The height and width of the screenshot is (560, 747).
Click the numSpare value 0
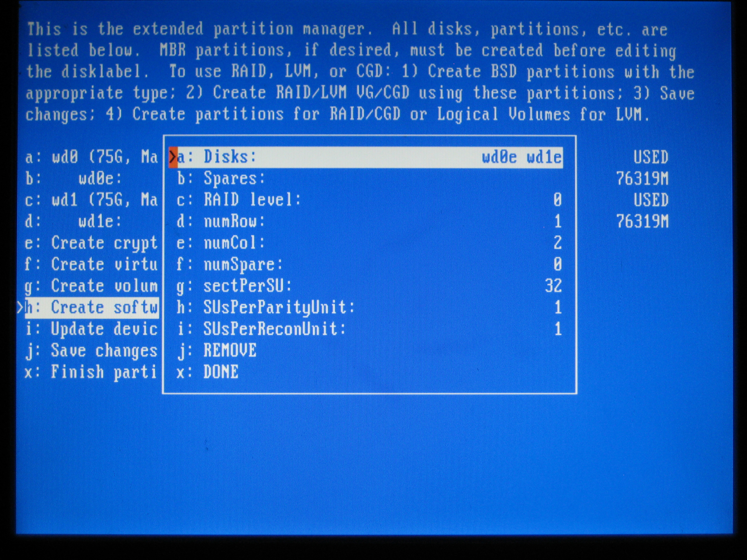coord(558,264)
